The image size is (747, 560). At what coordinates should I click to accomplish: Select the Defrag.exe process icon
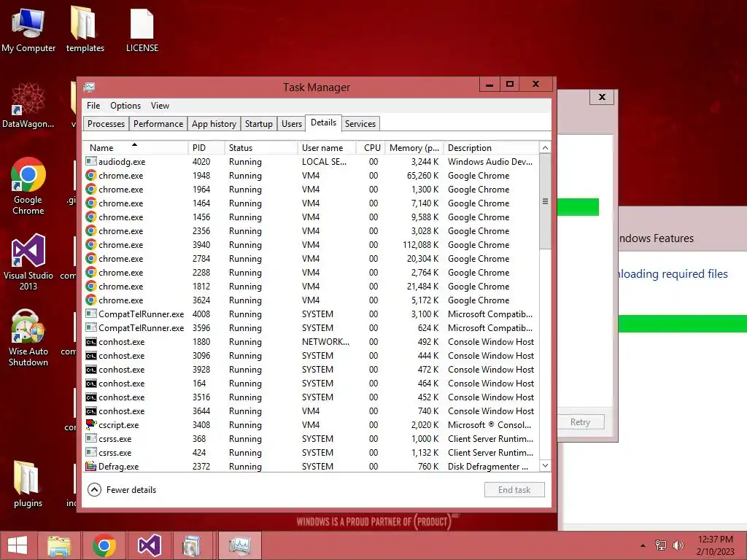tap(91, 466)
